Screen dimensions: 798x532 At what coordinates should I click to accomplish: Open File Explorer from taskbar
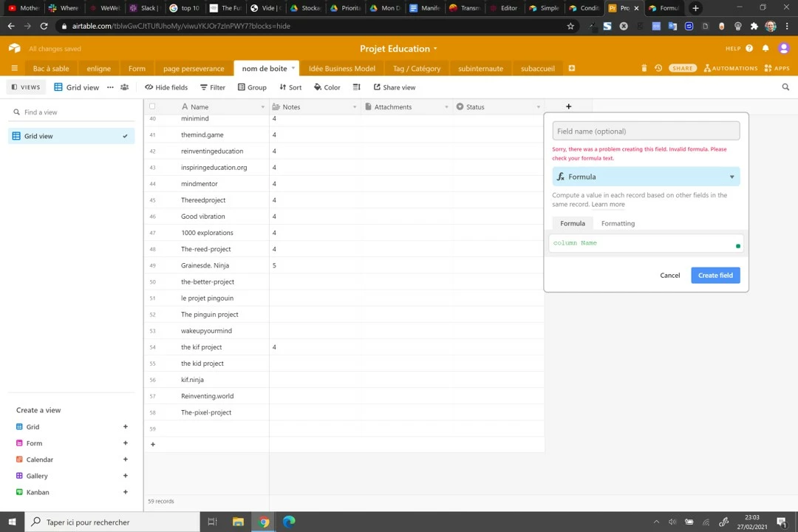click(x=238, y=522)
